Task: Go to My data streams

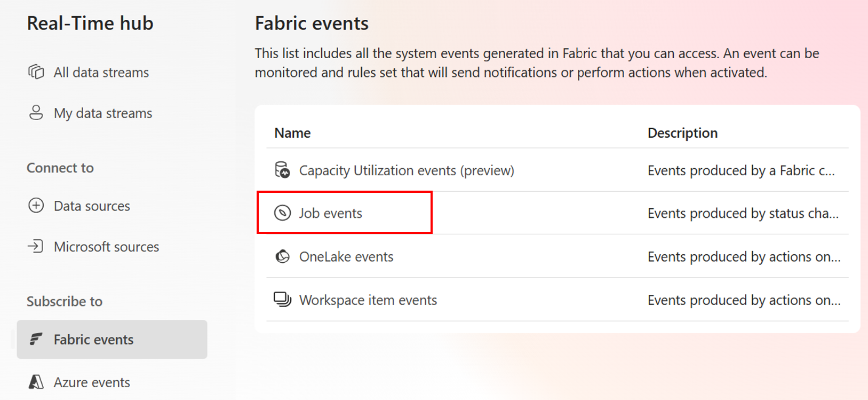Action: [103, 113]
